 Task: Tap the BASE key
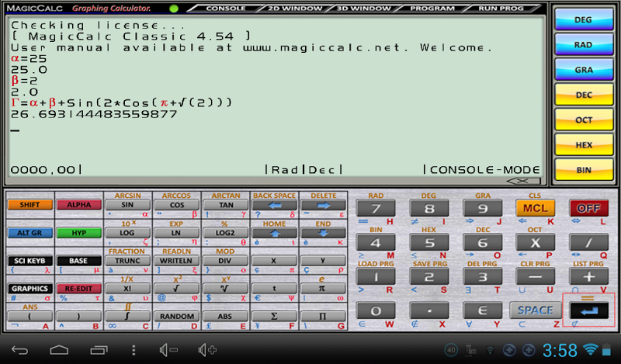tap(79, 261)
